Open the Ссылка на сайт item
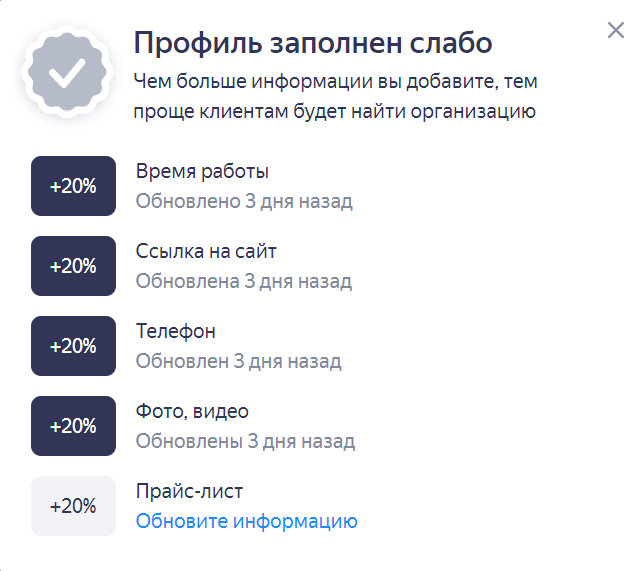The width and height of the screenshot is (641, 571). click(x=206, y=251)
